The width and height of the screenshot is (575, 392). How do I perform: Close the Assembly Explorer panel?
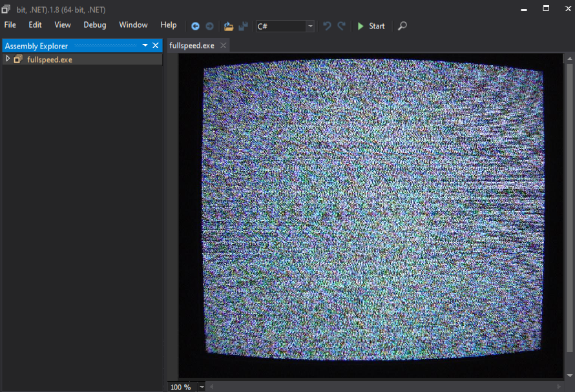tap(155, 45)
